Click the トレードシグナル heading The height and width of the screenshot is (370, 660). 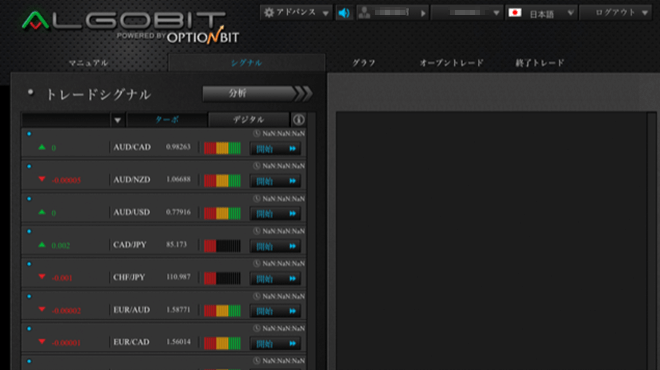98,95
